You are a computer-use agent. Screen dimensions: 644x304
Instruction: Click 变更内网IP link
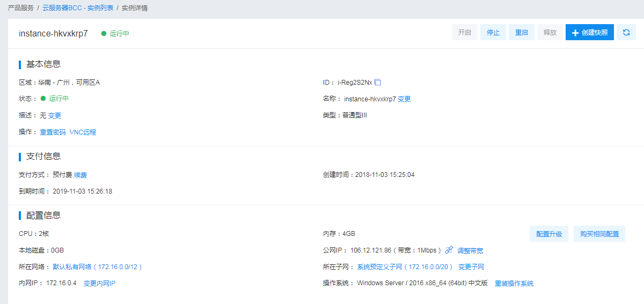click(99, 284)
